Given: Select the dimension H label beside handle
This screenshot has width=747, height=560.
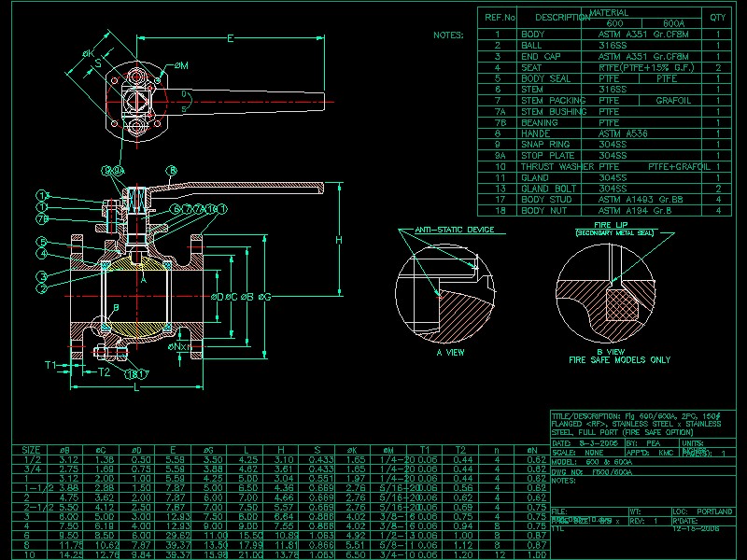Looking at the screenshot, I should (340, 241).
